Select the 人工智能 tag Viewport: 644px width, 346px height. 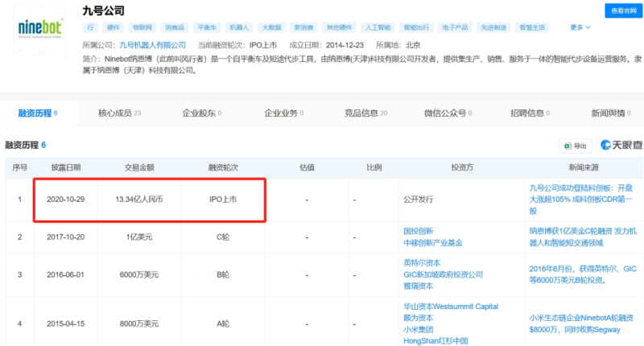[x=378, y=27]
